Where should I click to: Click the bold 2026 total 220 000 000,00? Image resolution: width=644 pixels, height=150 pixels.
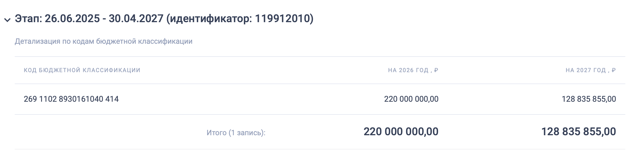coord(401,132)
